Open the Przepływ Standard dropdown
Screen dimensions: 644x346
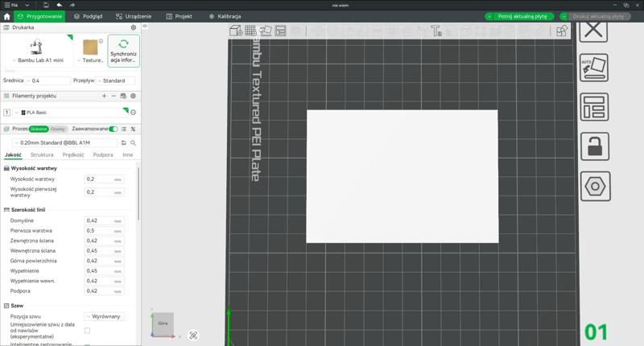coord(116,80)
